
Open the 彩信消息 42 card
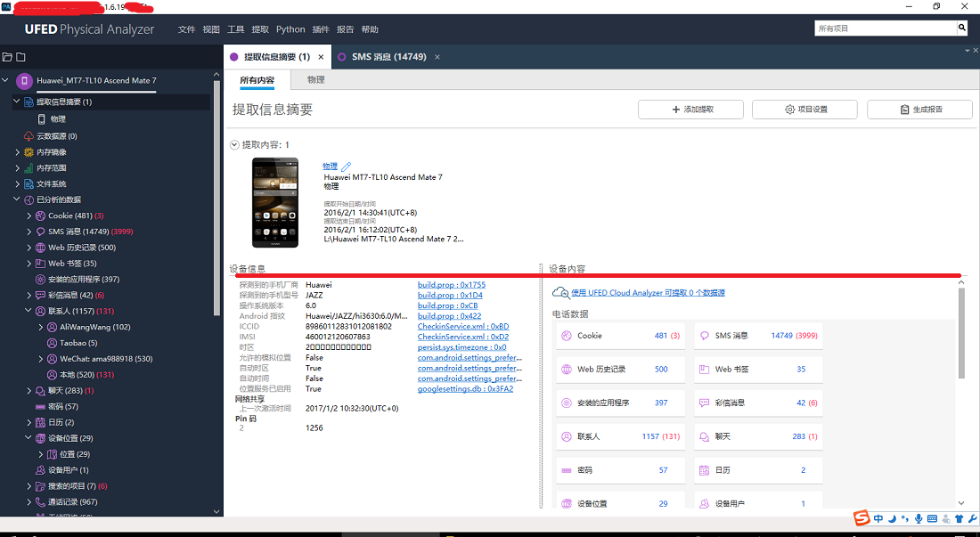pyautogui.click(x=758, y=403)
